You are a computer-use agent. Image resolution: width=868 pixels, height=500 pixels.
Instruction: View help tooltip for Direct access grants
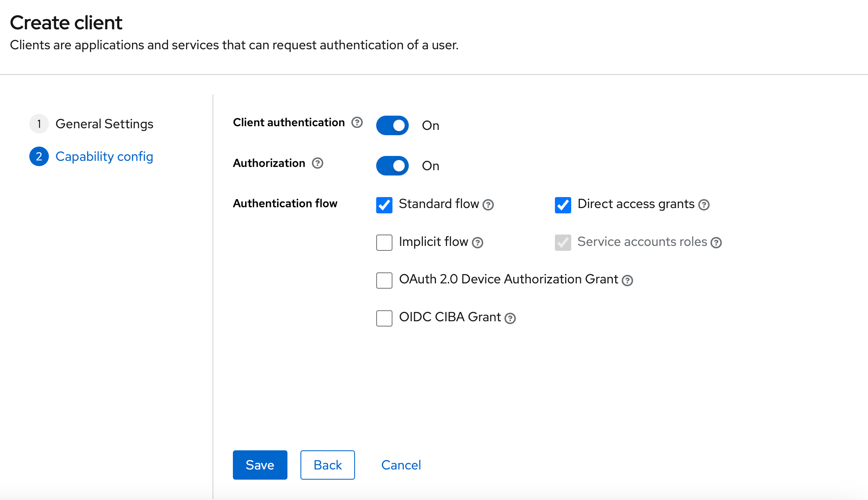[x=705, y=205]
